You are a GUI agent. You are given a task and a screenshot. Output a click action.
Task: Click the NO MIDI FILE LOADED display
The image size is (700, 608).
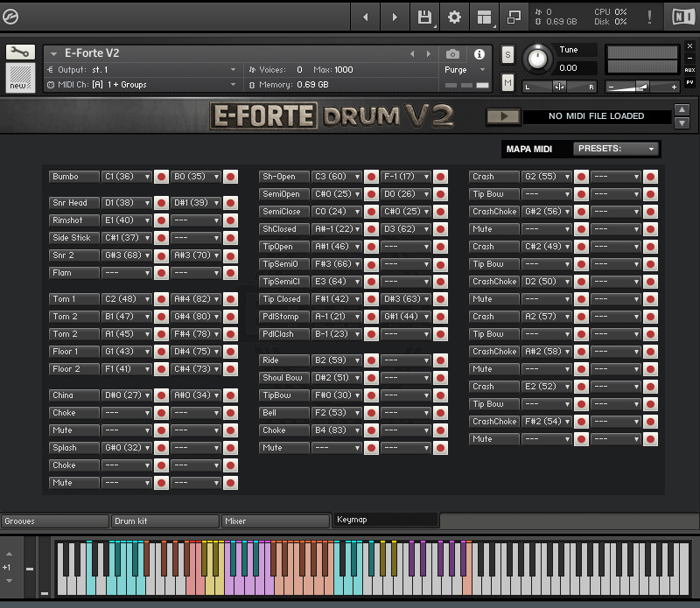pyautogui.click(x=596, y=116)
